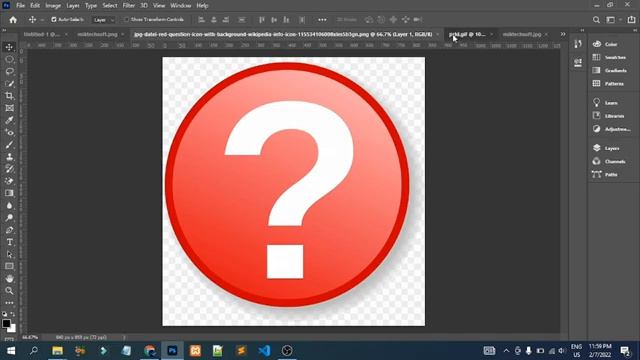
Task: Select the Object Selection tool
Action: pyautogui.click(x=9, y=84)
